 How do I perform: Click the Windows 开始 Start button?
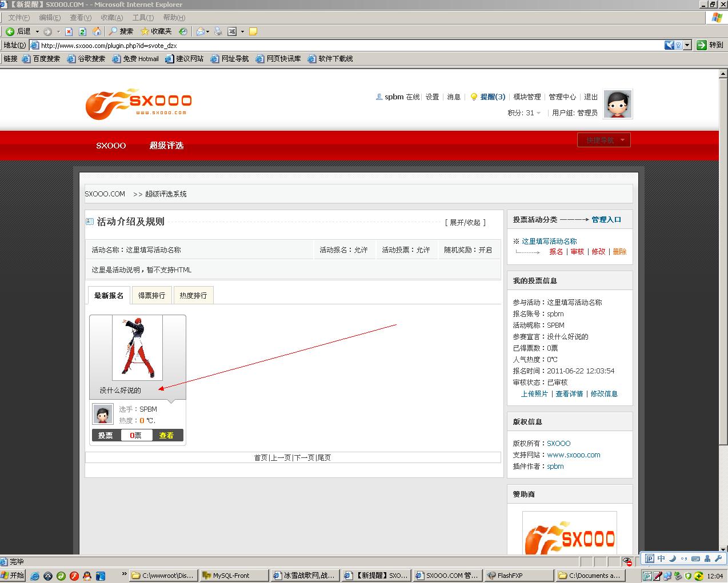(x=13, y=576)
